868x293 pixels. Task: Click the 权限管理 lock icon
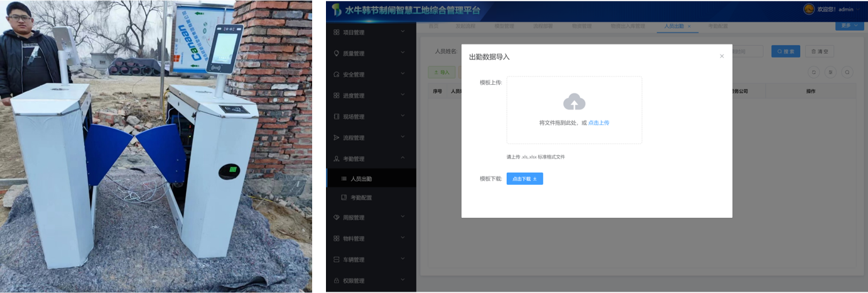pyautogui.click(x=337, y=281)
